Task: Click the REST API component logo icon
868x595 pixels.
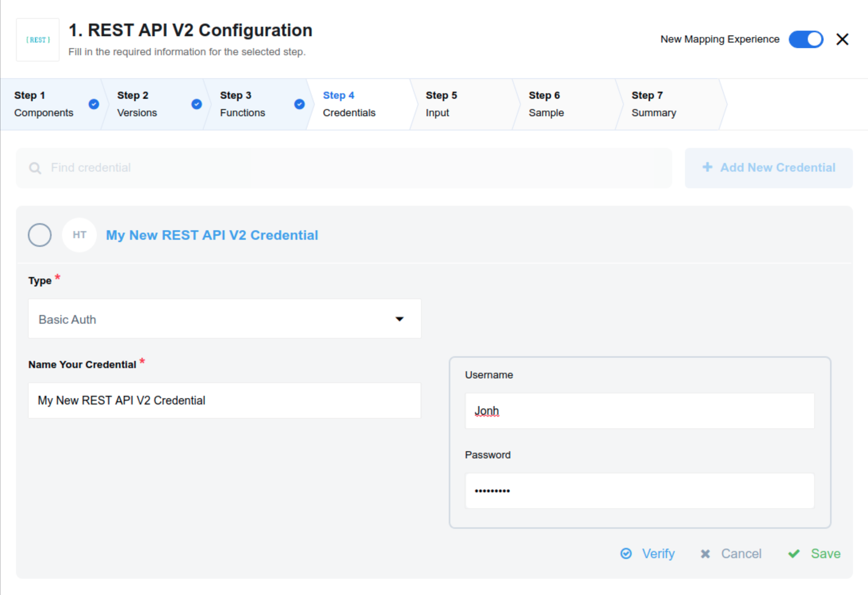Action: [37, 40]
